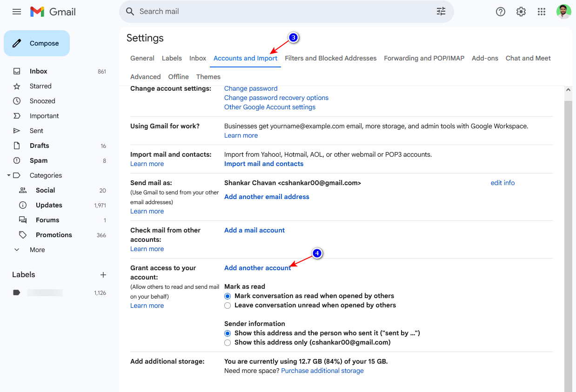Image resolution: width=576 pixels, height=392 pixels.
Task: Open the Chat and Meet tab
Action: point(528,58)
